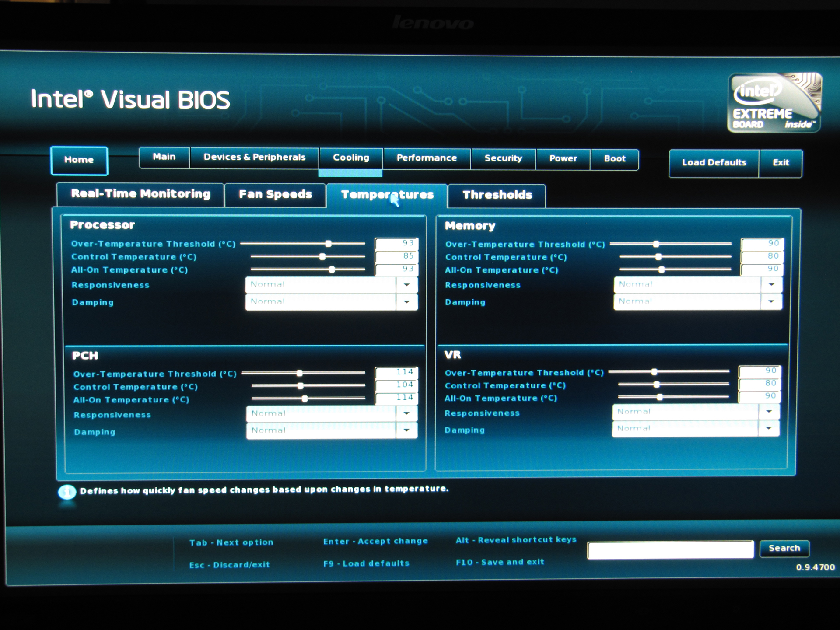Screen dimensions: 840x630
Task: Adjust VR Control Temperature slider
Action: coord(674,385)
